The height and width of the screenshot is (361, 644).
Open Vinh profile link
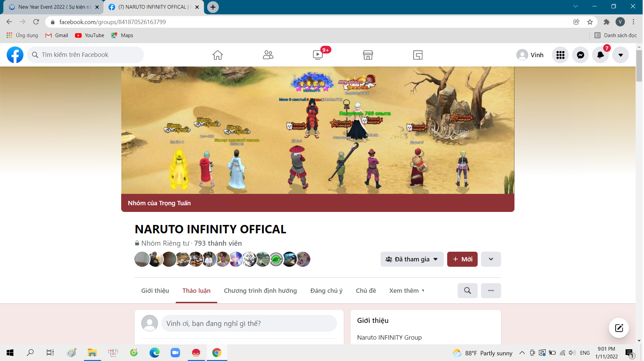click(530, 55)
